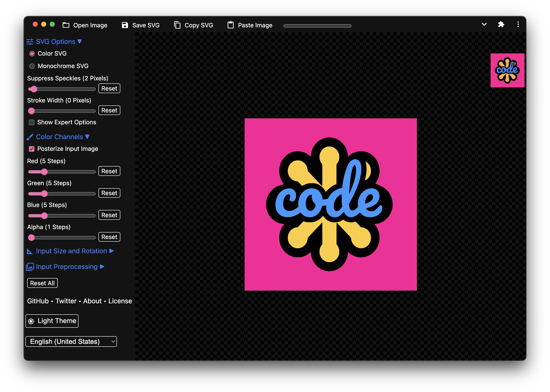Click the Color Channels paintbrush icon

click(30, 137)
